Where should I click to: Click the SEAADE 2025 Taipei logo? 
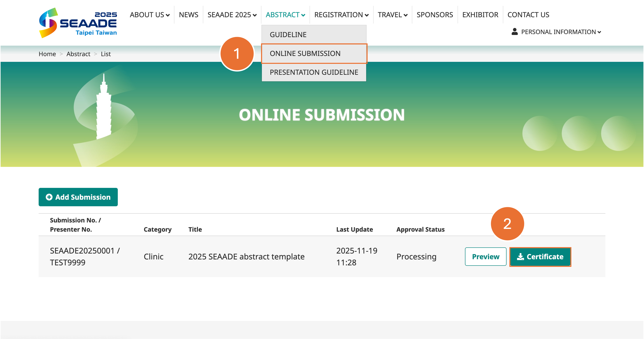coord(78,23)
